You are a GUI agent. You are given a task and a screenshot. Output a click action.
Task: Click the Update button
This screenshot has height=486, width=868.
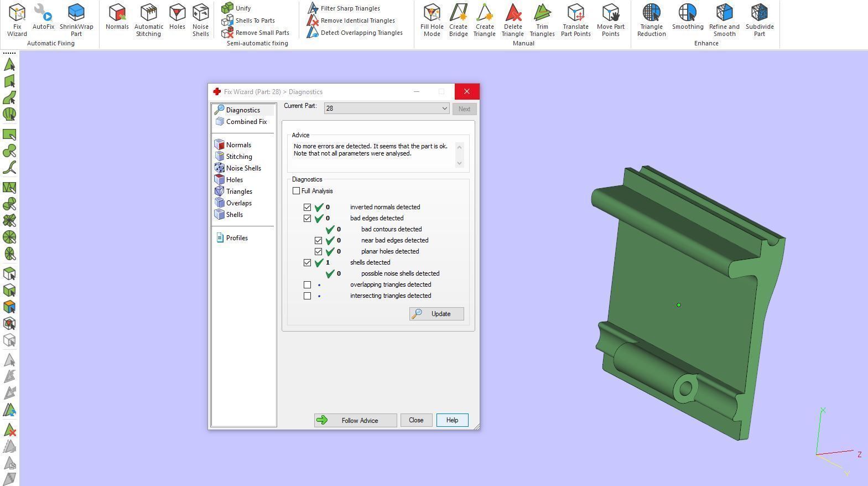coord(436,314)
